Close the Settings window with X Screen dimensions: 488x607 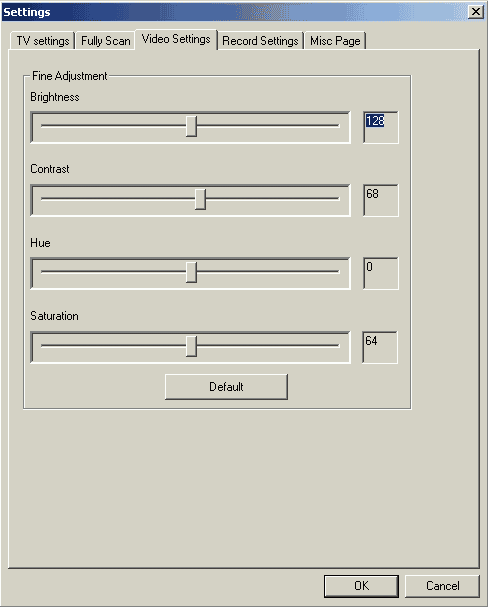tap(476, 12)
